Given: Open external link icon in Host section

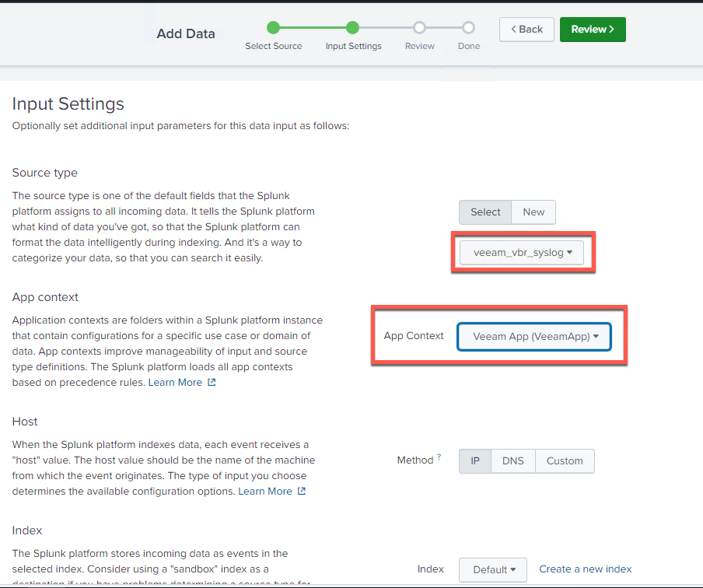Looking at the screenshot, I should (x=302, y=492).
